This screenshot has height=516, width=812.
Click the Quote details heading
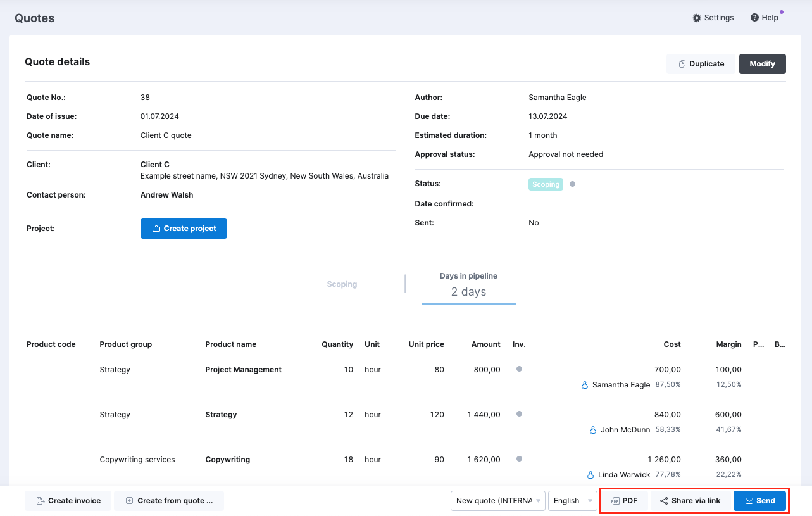pos(58,62)
